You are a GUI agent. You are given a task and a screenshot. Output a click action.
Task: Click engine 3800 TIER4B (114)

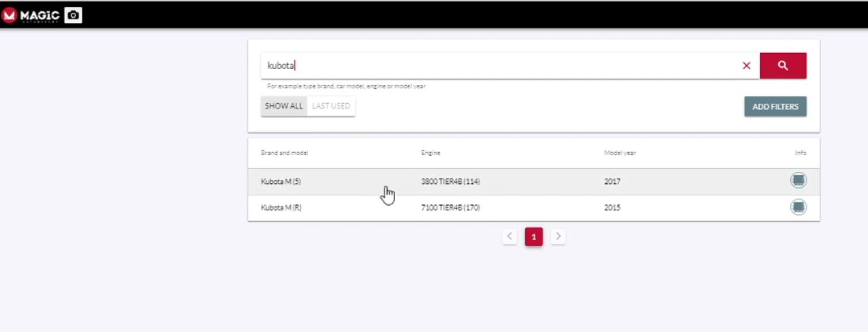450,182
